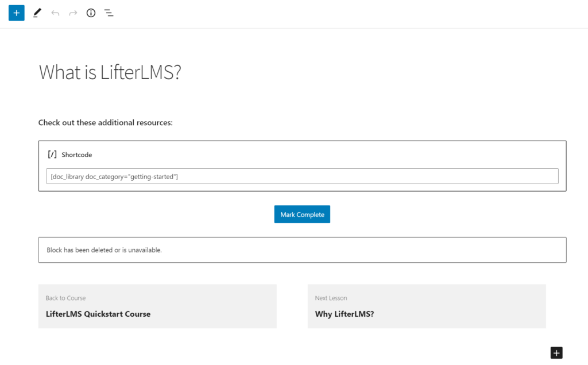Click the title What is LifterLMS?

coord(110,72)
